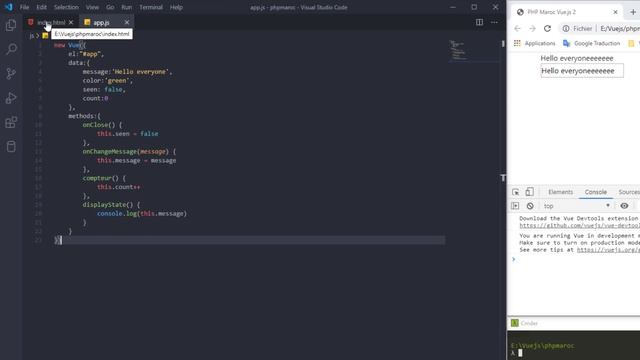Open the Search view in activity bar
Screen dimensions: 640x360
(11, 49)
